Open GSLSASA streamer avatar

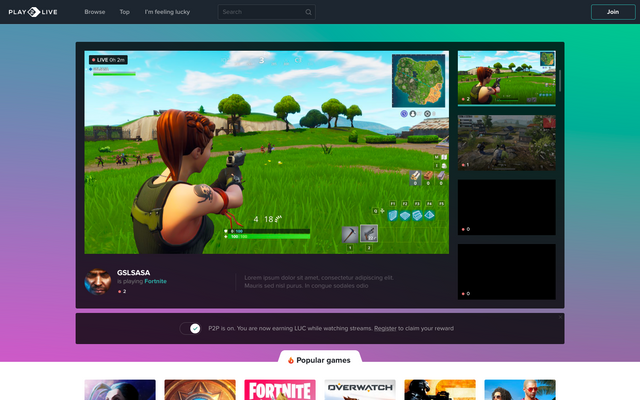click(x=98, y=281)
